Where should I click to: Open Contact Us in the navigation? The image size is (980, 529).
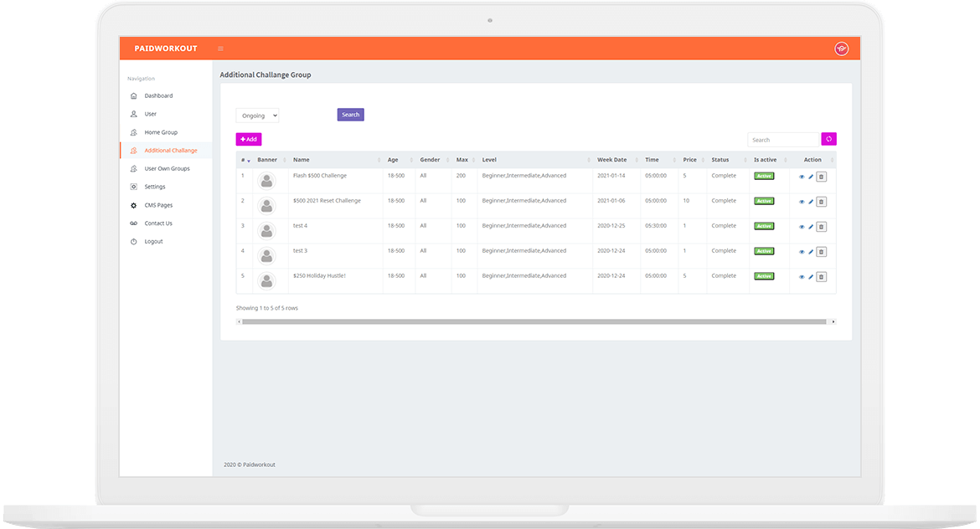[158, 223]
